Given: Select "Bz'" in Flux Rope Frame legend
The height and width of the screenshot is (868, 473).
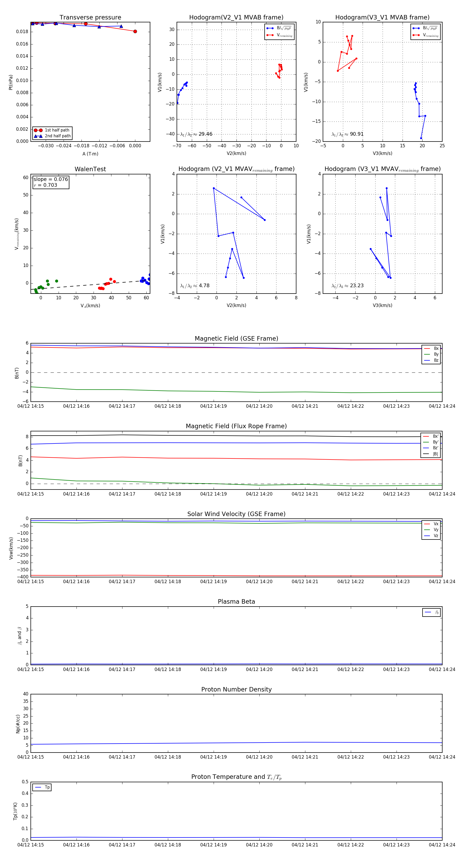Looking at the screenshot, I should click(x=431, y=448).
